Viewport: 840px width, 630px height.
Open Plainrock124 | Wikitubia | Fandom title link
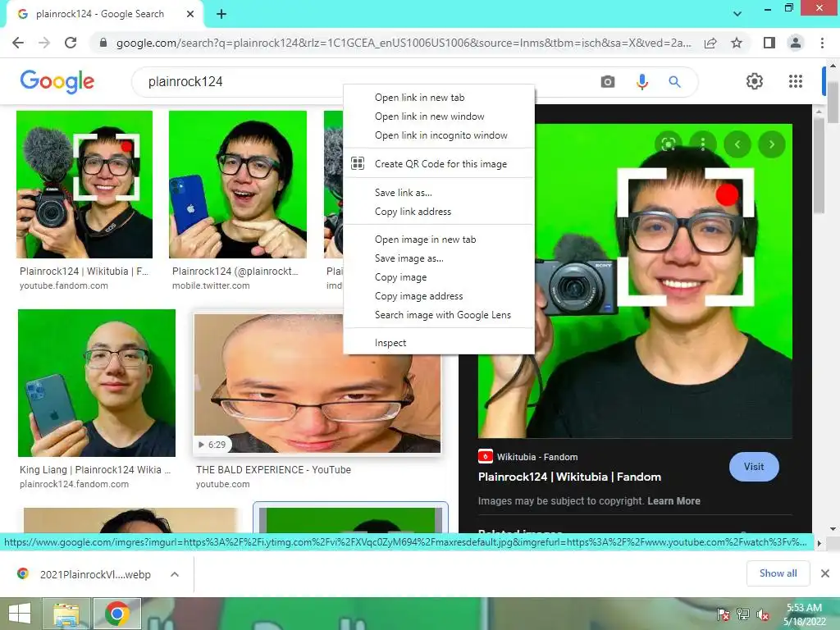coord(569,477)
